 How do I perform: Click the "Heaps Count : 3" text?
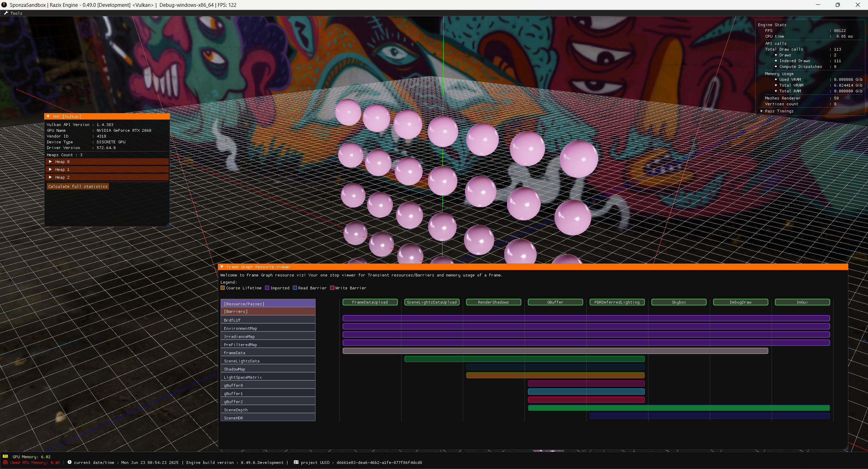point(64,155)
